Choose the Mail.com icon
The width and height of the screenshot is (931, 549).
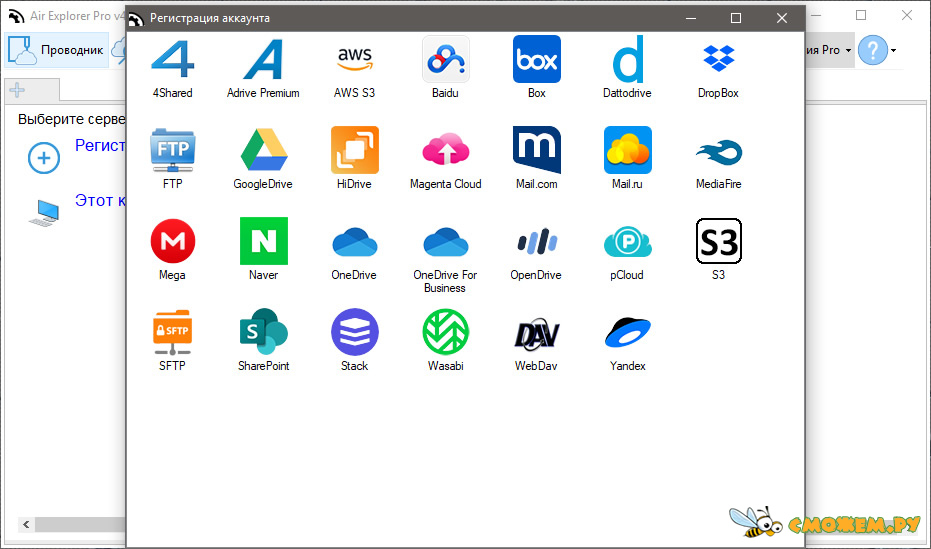537,150
